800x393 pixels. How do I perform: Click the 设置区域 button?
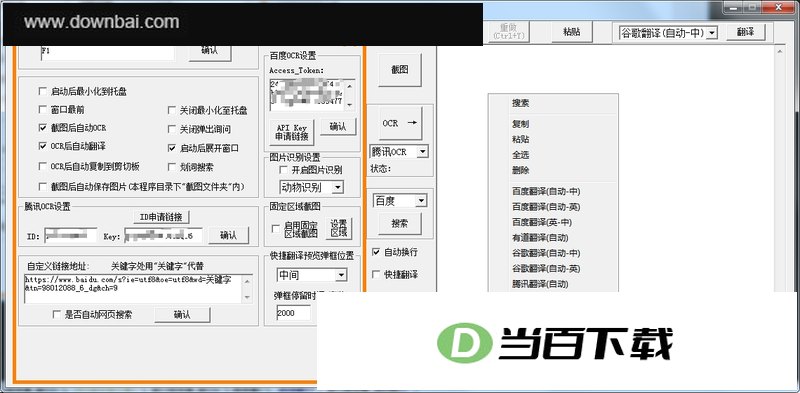point(339,228)
